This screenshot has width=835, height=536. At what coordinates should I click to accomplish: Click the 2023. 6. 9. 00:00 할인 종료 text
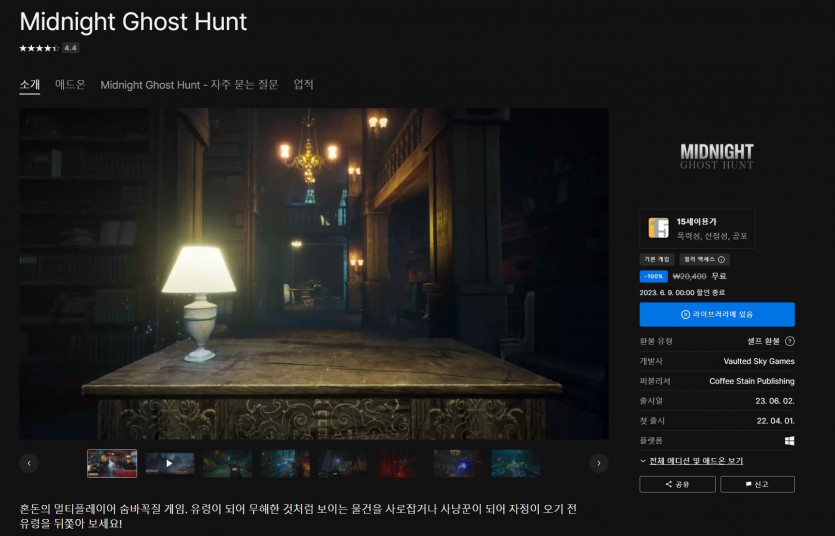682,292
